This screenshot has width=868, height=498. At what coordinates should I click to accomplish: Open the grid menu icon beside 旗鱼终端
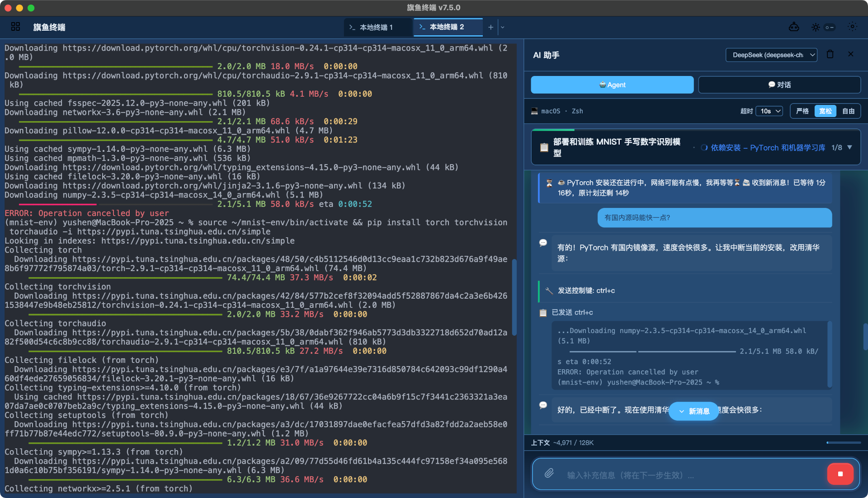coord(15,27)
